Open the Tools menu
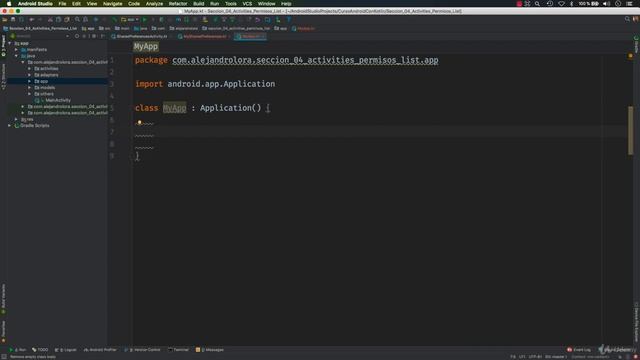Image resolution: width=640 pixels, height=360 pixels. (231, 4)
